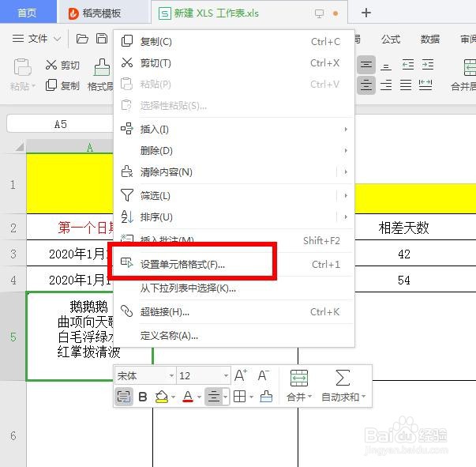
Task: Click the insert cells icon
Action: [127, 129]
